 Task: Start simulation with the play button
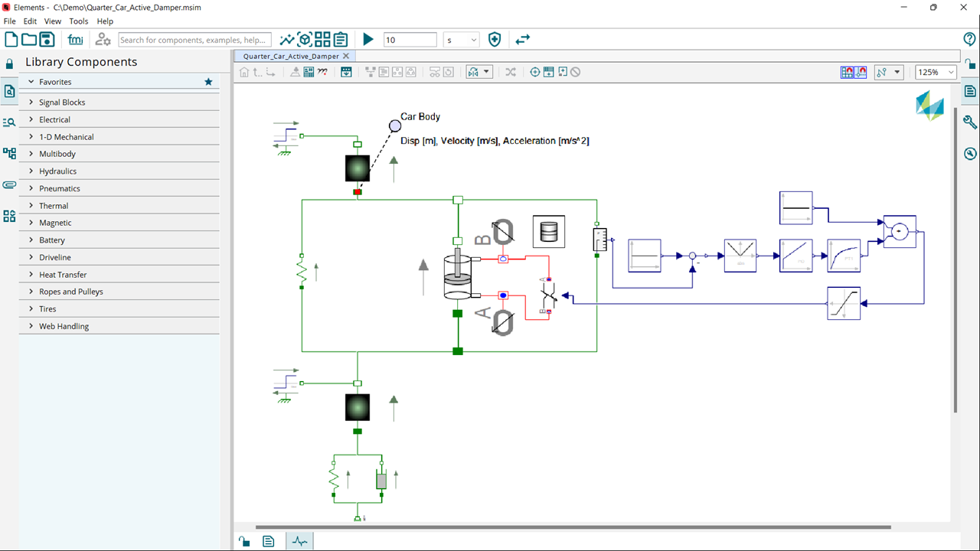click(x=368, y=40)
